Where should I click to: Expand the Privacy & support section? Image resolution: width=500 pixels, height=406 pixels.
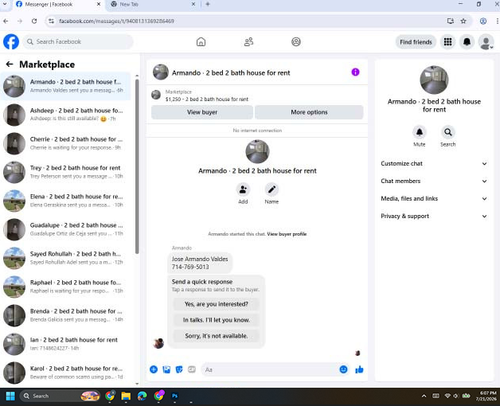pyautogui.click(x=434, y=216)
